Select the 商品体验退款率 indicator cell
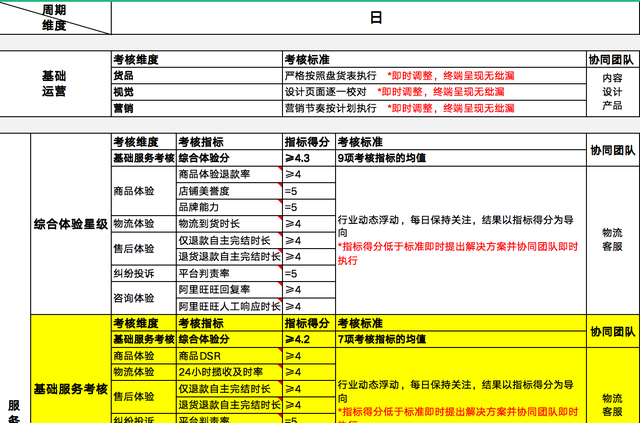The width and height of the screenshot is (640, 423). point(228,175)
